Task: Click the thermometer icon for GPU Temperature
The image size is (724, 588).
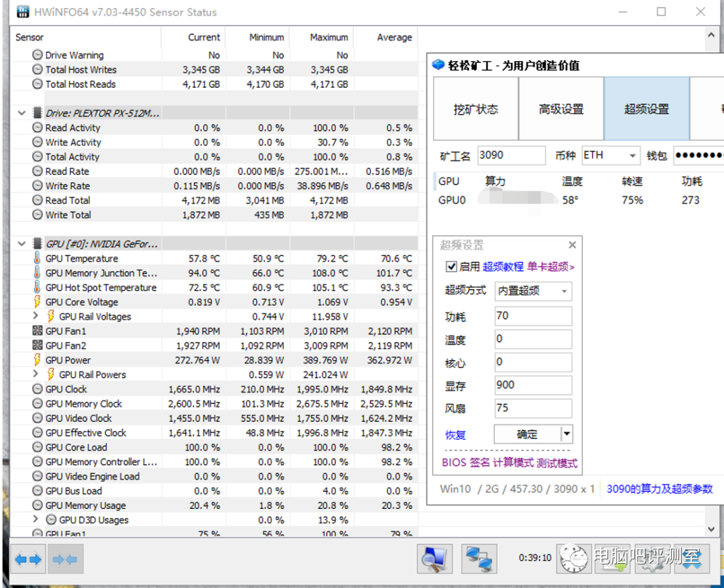Action: point(37,258)
